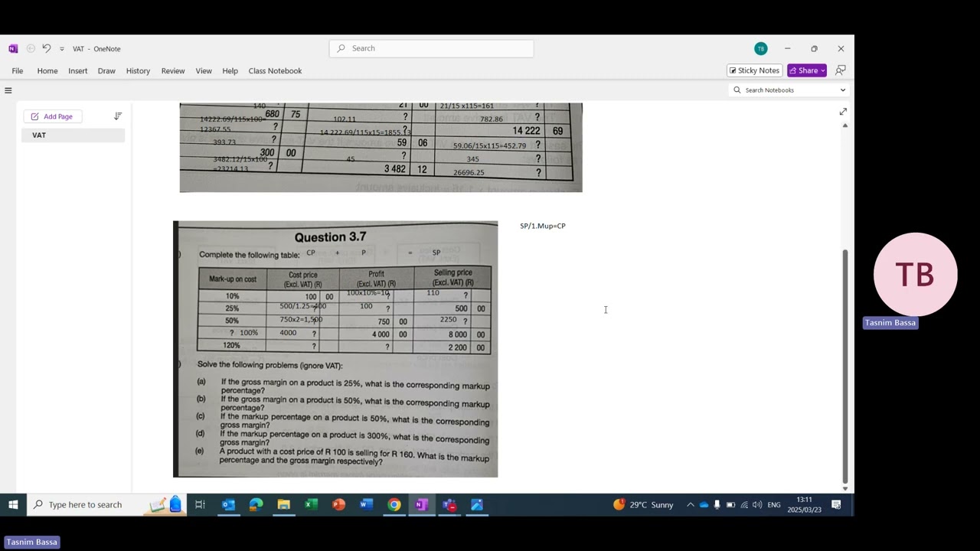Open the page sort options icon

click(x=118, y=116)
